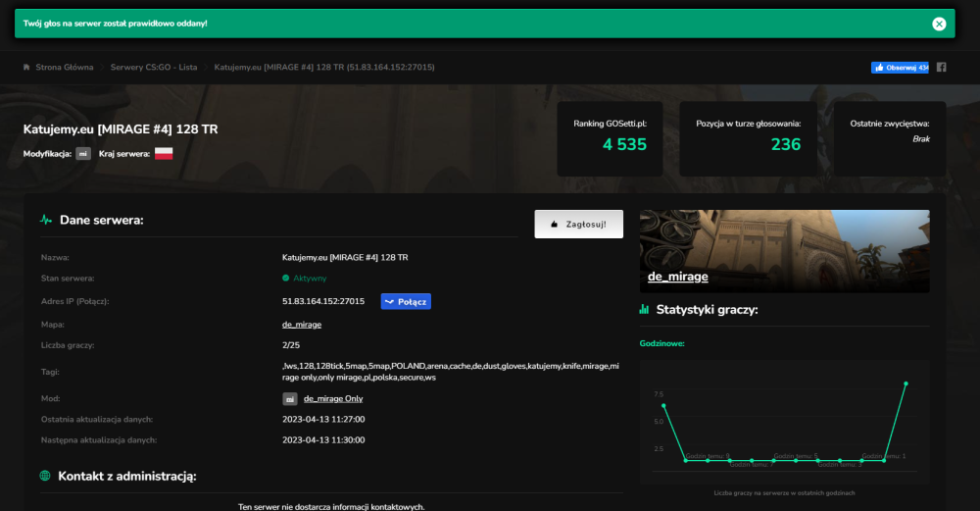The image size is (980, 511).
Task: Click the server name breadcrumb with its IP address
Action: 324,67
